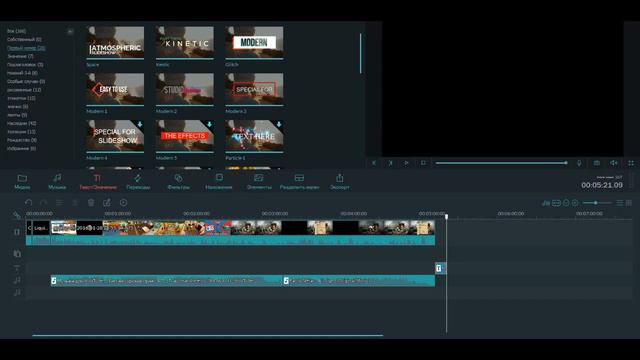Image resolution: width=640 pixels, height=360 pixels.
Task: Click the Export button
Action: (340, 181)
